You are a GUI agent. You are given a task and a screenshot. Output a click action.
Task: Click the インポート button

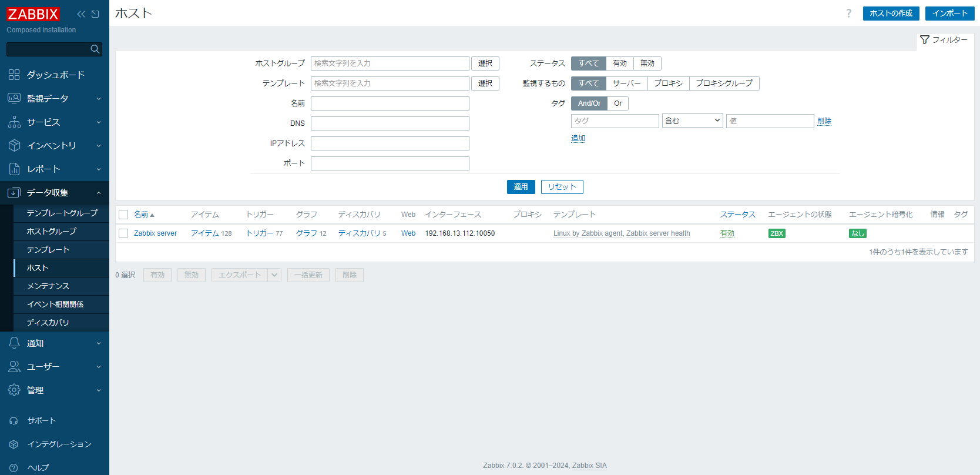coord(949,14)
